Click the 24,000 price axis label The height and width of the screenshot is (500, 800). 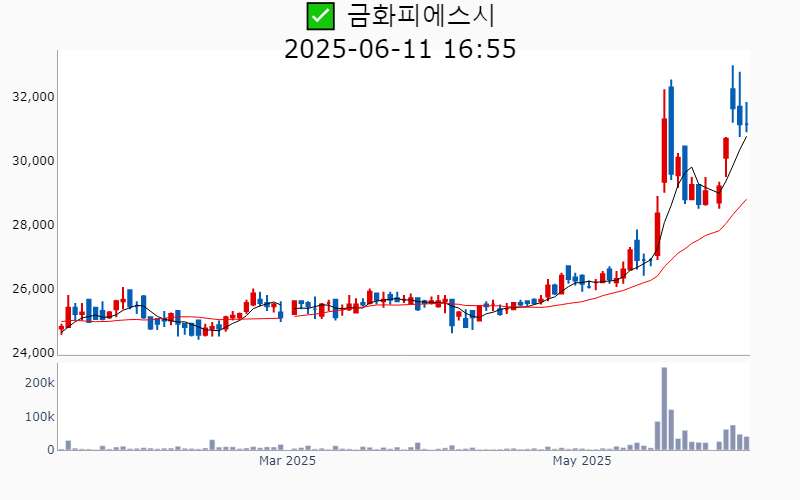tap(33, 353)
